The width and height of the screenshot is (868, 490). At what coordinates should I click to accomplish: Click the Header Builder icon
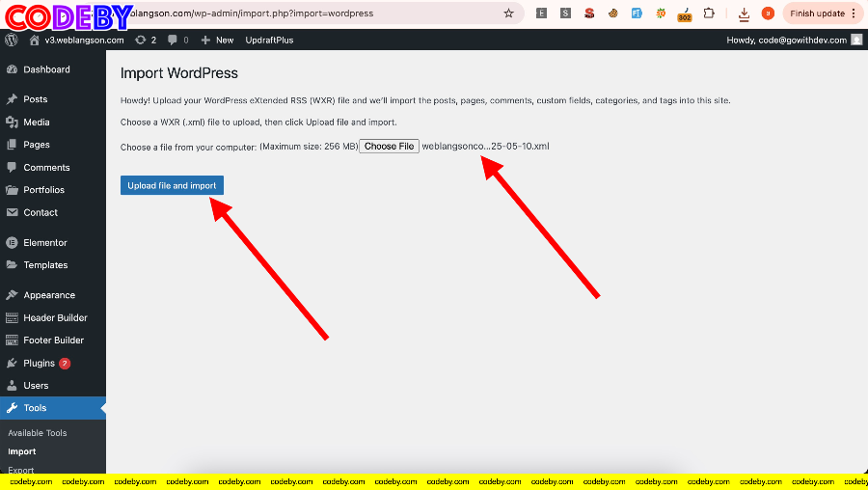pyautogui.click(x=12, y=317)
